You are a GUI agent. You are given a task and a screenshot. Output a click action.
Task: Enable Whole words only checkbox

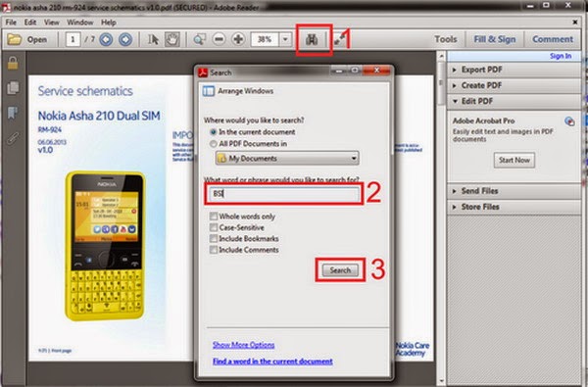[x=214, y=217]
